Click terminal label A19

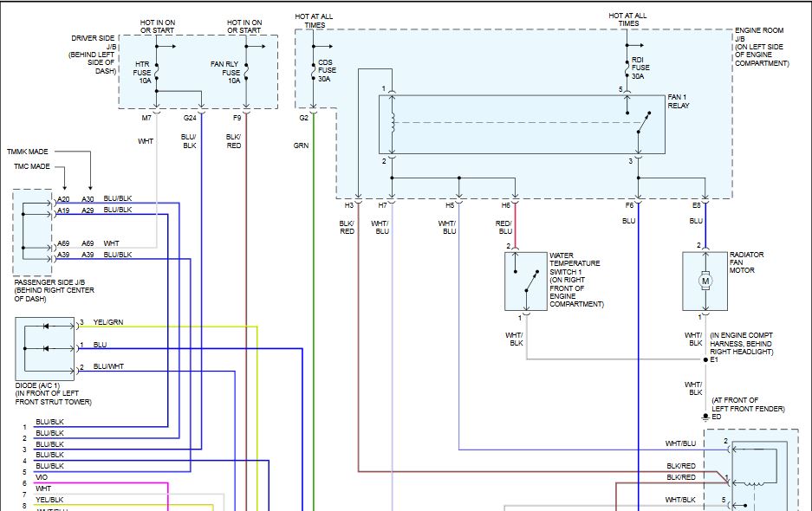63,210
